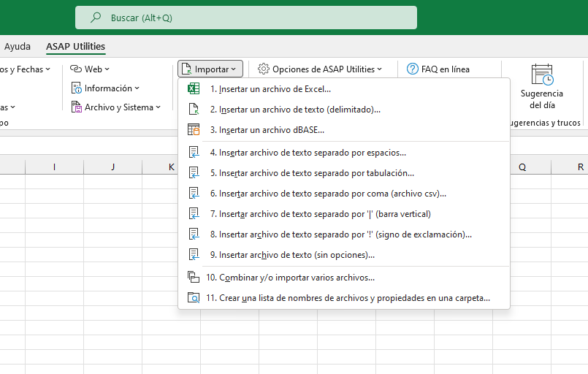Screen dimensions: 588x374
Task: Select 1. Insertar un archivo de Excel
Action: pos(344,89)
